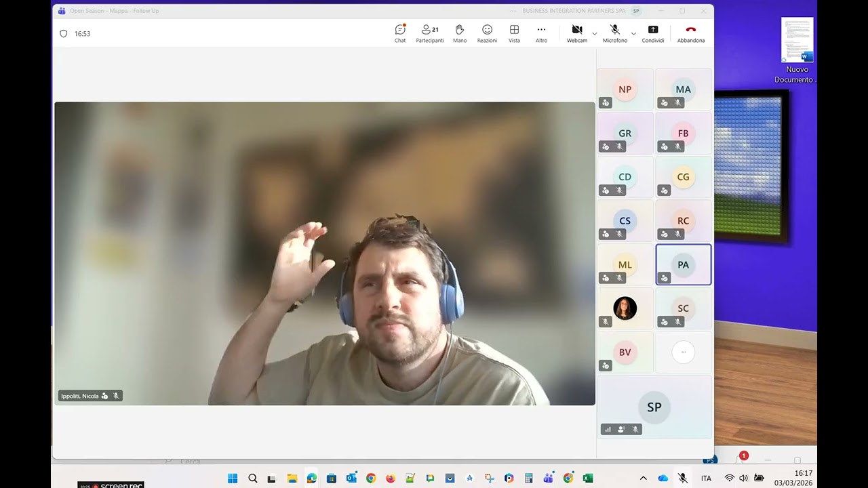The height and width of the screenshot is (488, 868).
Task: Select the RC participant tile
Action: tap(684, 220)
